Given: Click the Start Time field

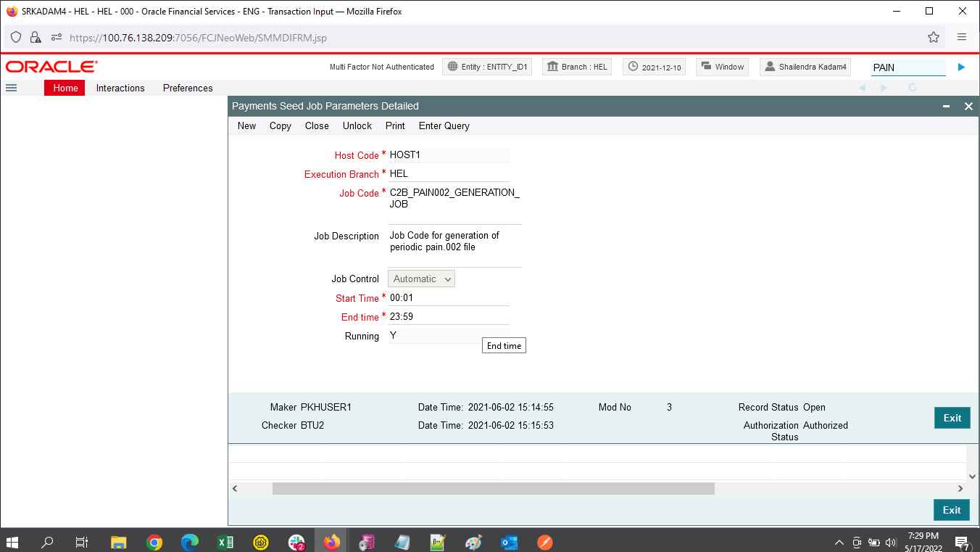Looking at the screenshot, I should tap(449, 297).
